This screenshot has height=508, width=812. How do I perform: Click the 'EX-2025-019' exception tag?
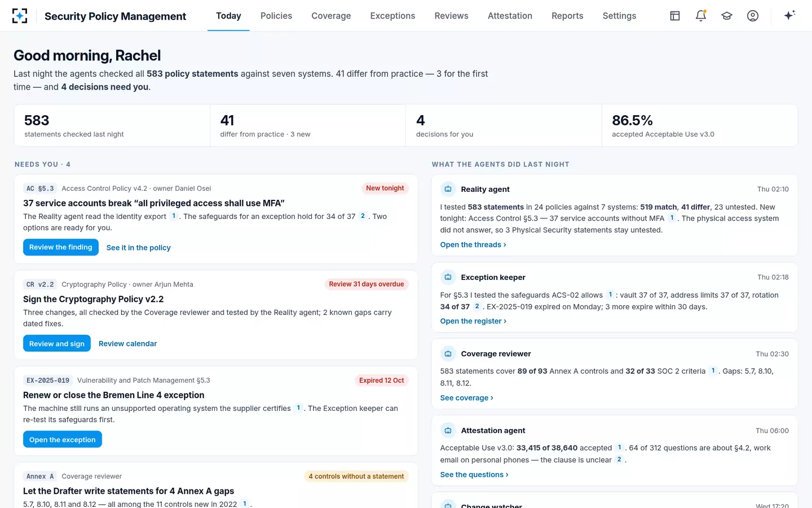tap(48, 380)
